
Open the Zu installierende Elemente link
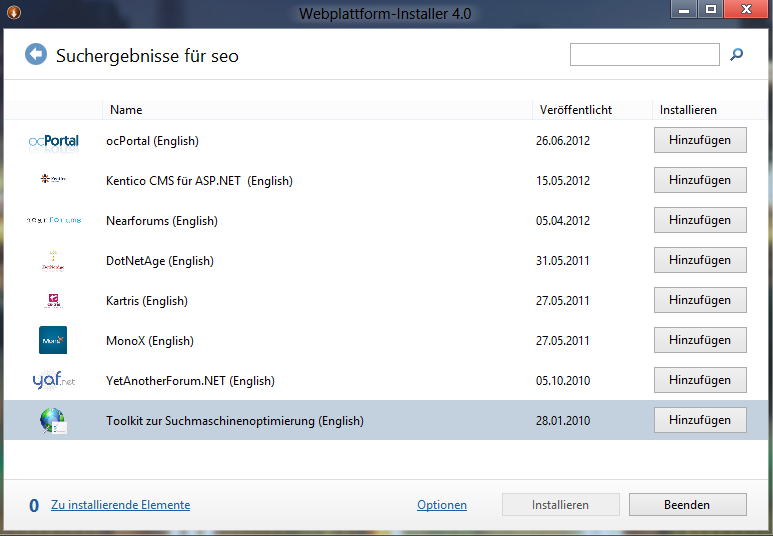coord(120,505)
